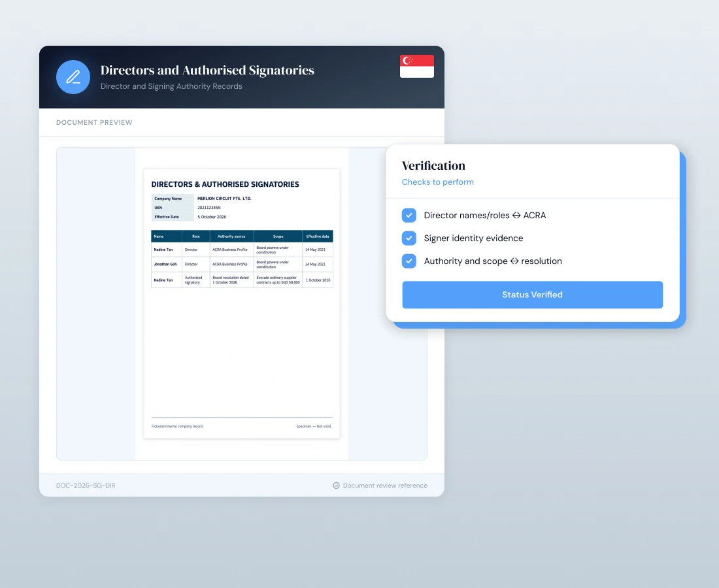Click the Authority source column header
This screenshot has height=588, width=719.
231,237
